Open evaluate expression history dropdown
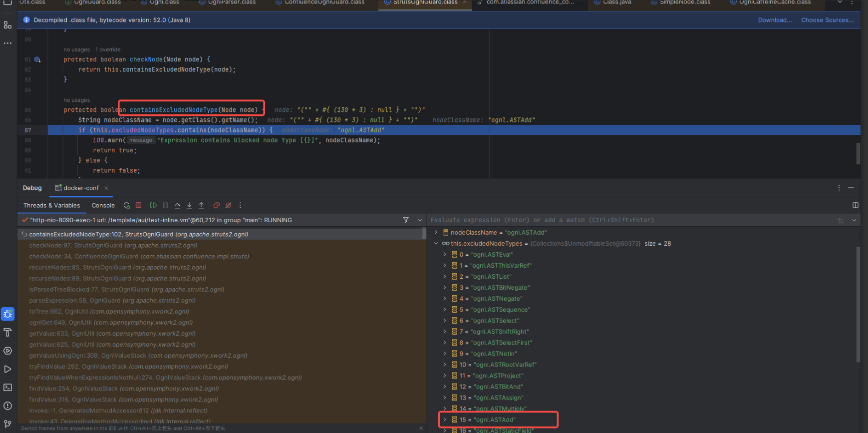868x433 pixels. (854, 220)
